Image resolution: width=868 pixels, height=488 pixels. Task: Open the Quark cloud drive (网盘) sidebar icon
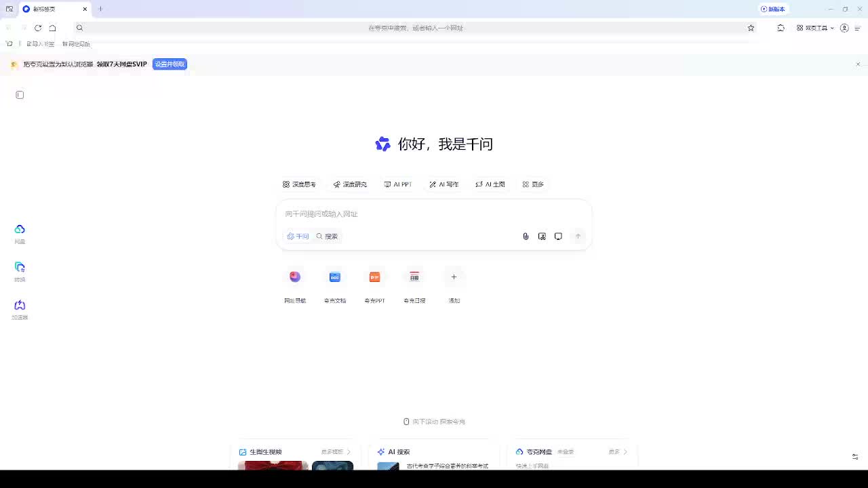click(20, 230)
